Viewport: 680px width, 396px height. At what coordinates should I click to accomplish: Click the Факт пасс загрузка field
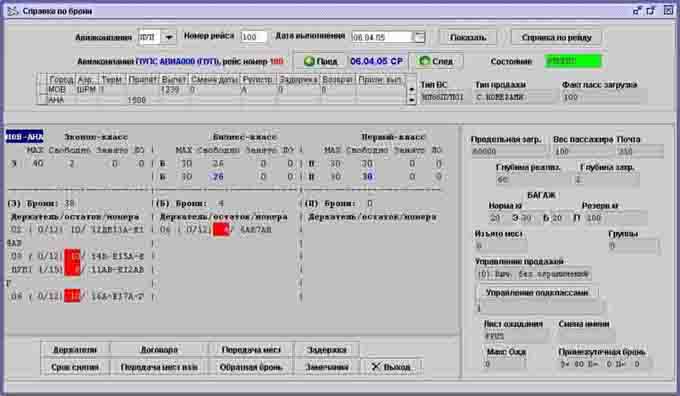605,97
